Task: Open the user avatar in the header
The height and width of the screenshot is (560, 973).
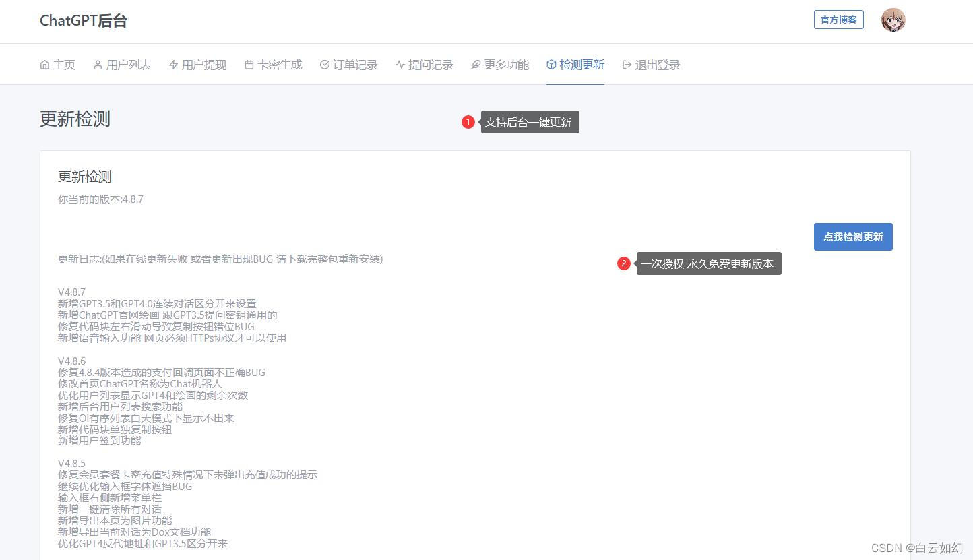Action: click(893, 20)
